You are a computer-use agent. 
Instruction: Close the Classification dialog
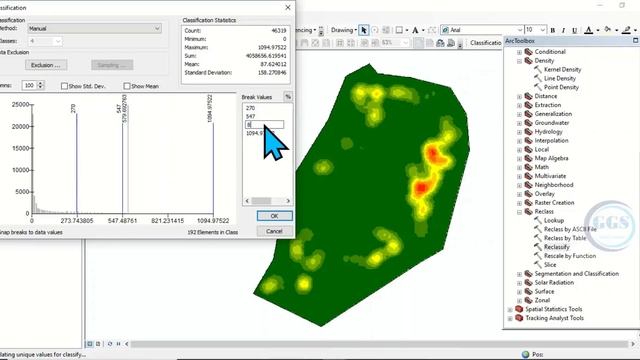[288, 7]
